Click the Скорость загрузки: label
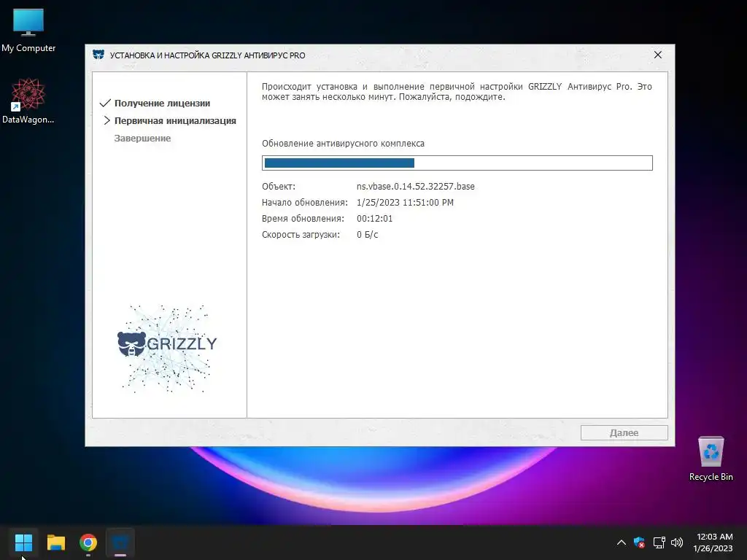 pyautogui.click(x=301, y=235)
